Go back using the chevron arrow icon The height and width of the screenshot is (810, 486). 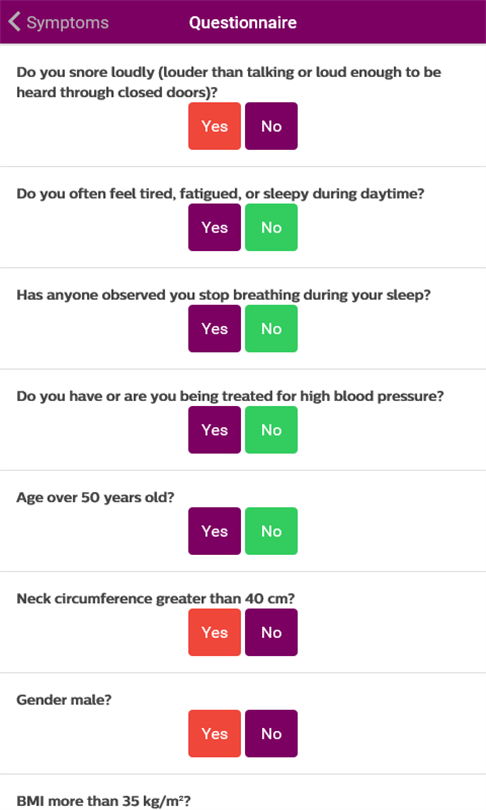point(14,22)
